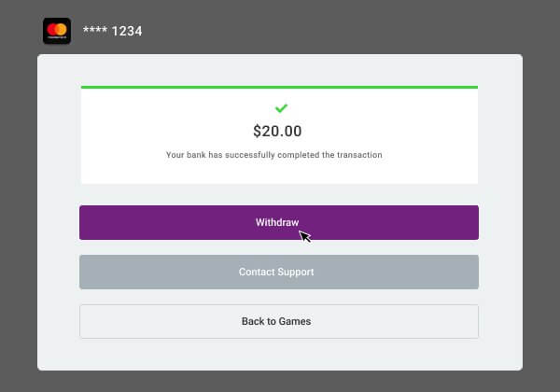Select the masked card number ending 1234
The height and width of the screenshot is (392, 560).
113,31
